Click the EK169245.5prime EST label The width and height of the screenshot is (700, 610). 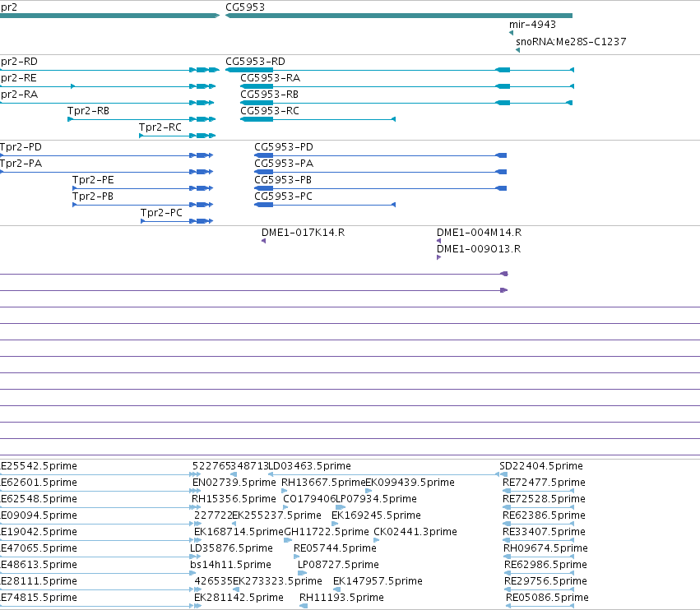pos(376,515)
